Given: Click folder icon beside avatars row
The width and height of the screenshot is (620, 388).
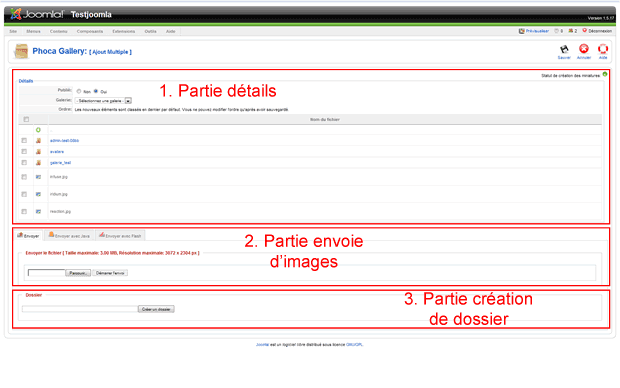Looking at the screenshot, I should (x=38, y=151).
